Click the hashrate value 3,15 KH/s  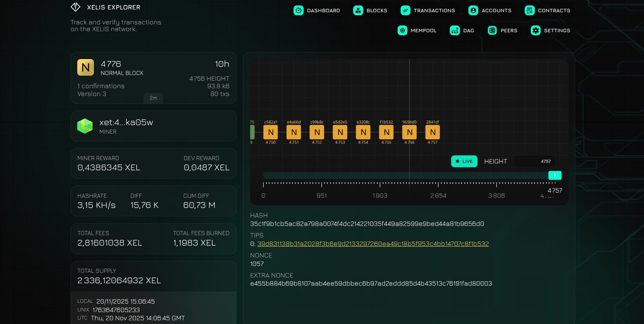pos(97,205)
